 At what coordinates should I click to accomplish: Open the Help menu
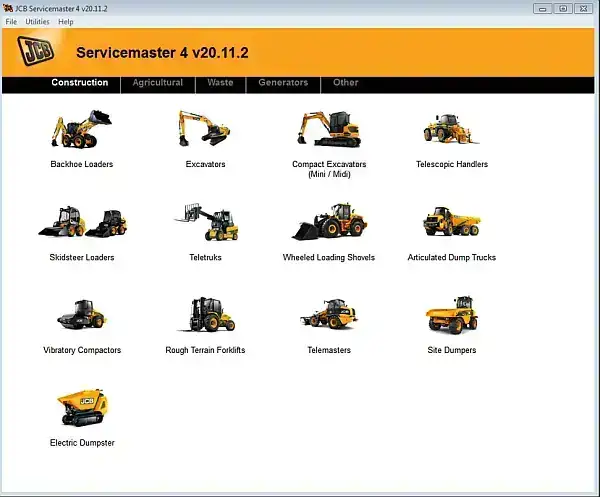[x=66, y=22]
